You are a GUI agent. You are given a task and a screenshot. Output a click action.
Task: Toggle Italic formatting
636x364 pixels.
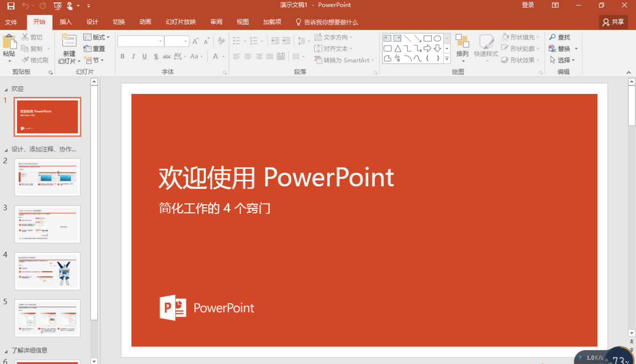pos(134,57)
